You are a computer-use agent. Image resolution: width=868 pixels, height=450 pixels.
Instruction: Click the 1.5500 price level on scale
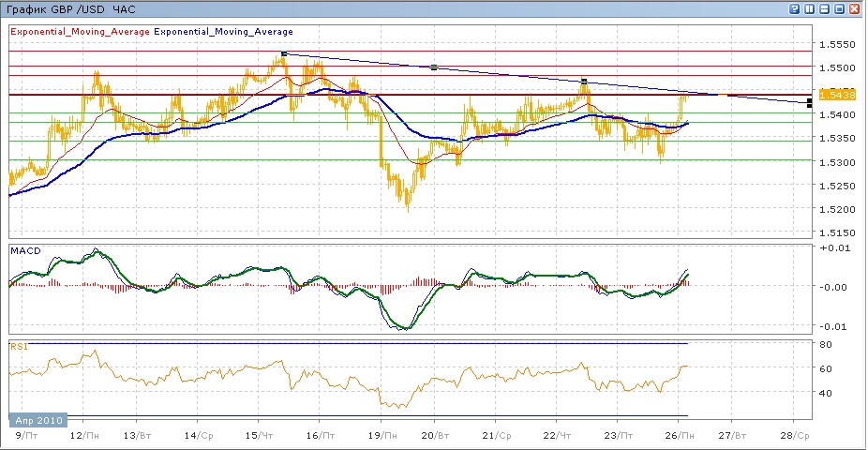pos(836,68)
